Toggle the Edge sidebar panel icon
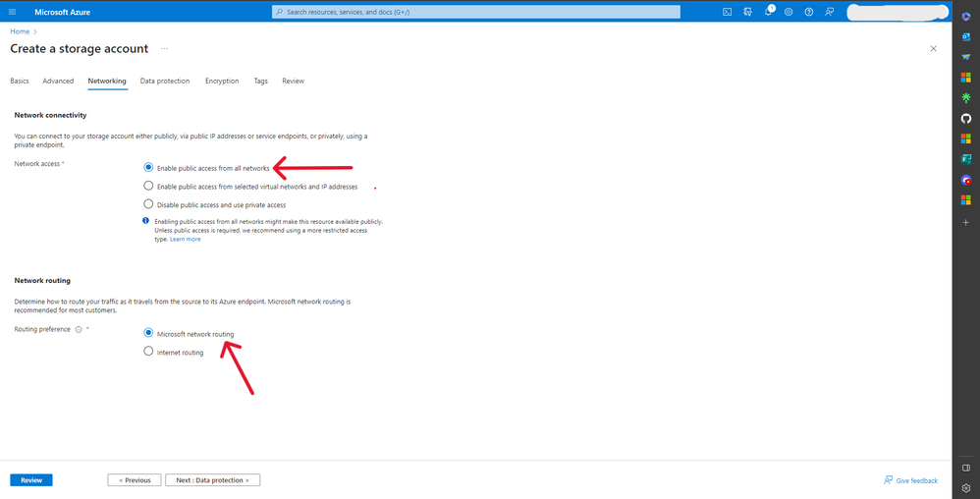This screenshot has width=980, height=499. pos(965,468)
